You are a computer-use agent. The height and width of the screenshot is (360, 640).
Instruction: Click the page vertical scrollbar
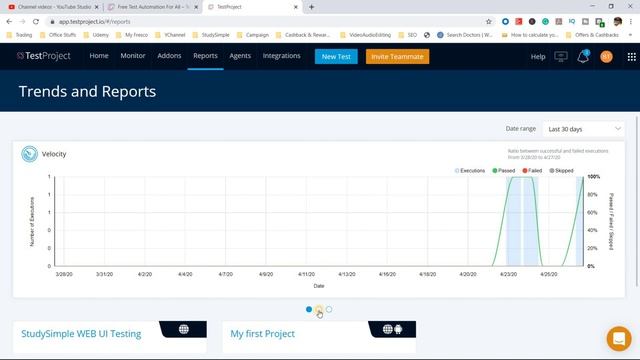[637, 201]
